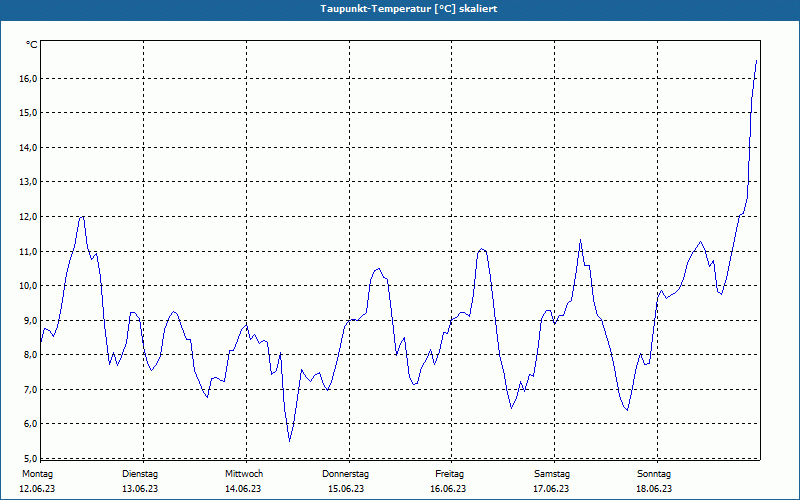The image size is (800, 500).
Task: Click the 14,0 y-axis label
Action: tap(28, 147)
